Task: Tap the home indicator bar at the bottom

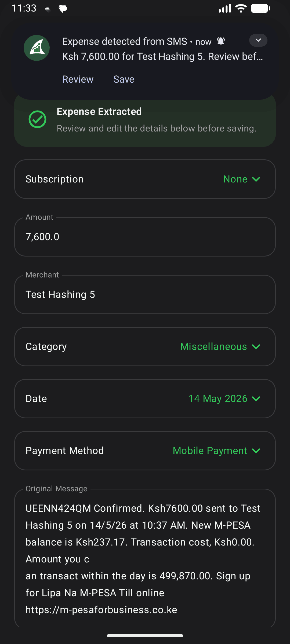Action: pos(145,635)
